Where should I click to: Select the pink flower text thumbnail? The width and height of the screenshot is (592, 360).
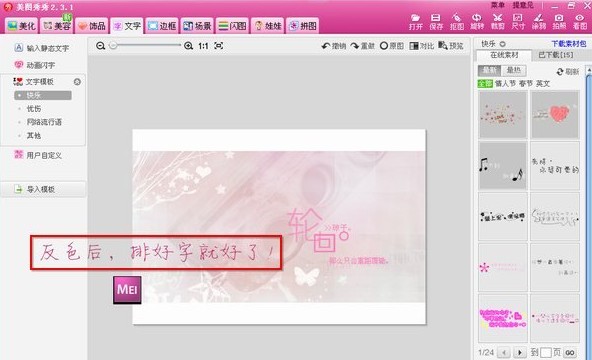(x=503, y=268)
